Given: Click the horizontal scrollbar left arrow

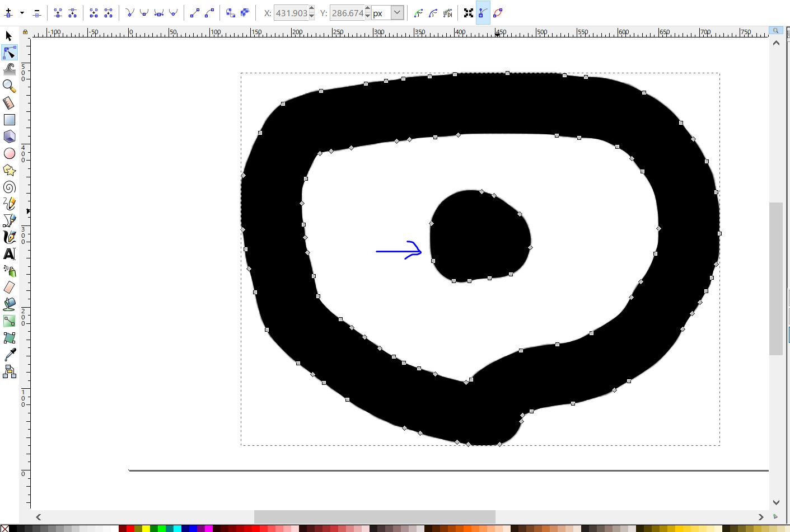Looking at the screenshot, I should point(39,517).
